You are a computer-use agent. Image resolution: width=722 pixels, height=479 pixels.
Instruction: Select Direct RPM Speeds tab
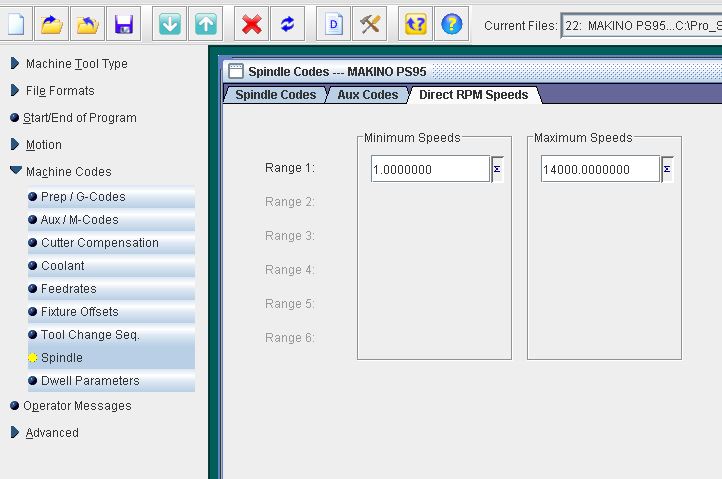coord(473,94)
